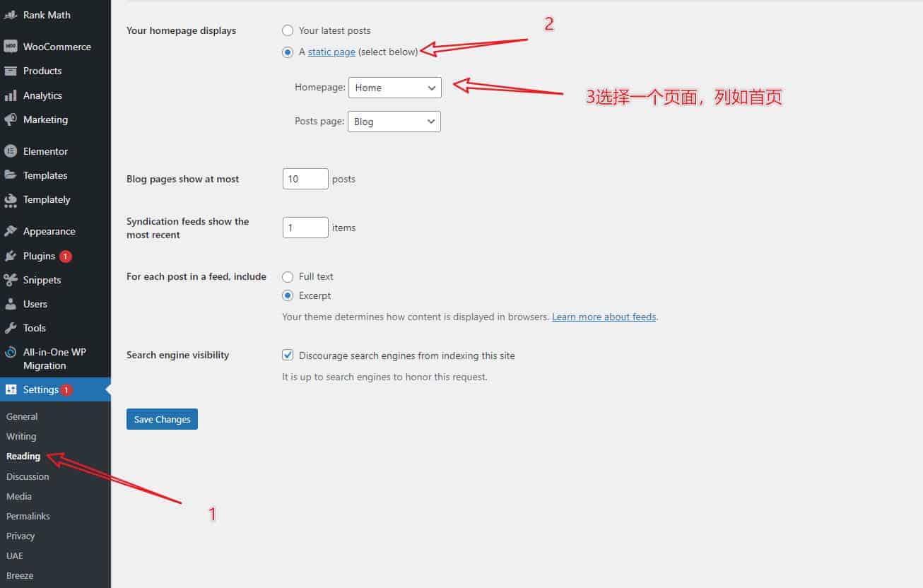Click the Snippets scissors icon
Image resolution: width=923 pixels, height=588 pixels.
(x=11, y=280)
